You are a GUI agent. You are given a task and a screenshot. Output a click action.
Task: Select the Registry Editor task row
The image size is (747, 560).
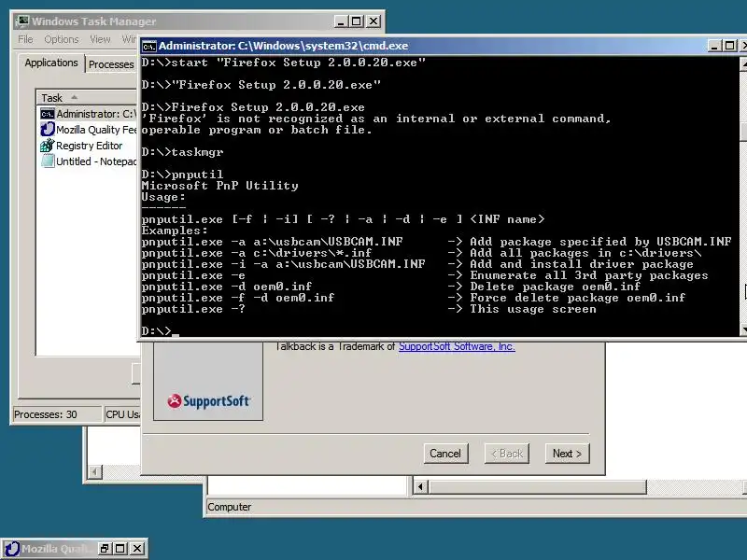coord(87,146)
